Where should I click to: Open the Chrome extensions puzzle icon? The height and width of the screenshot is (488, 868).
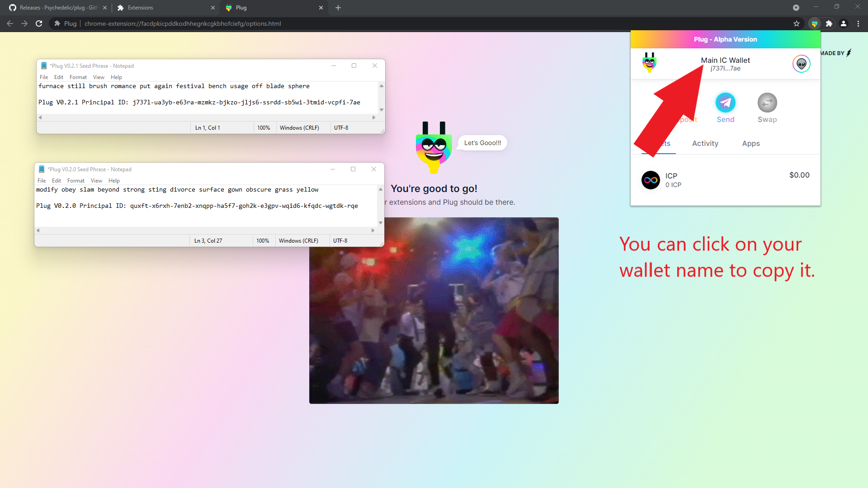point(829,23)
